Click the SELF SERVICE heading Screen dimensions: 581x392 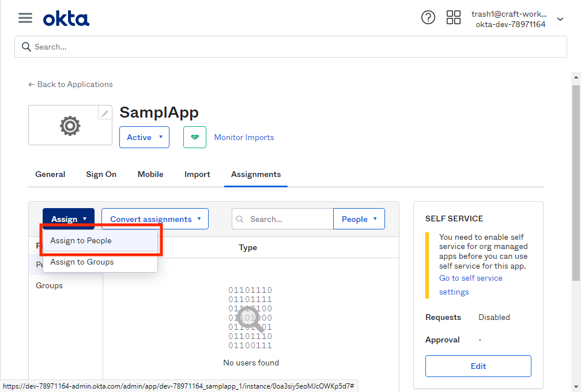click(454, 218)
